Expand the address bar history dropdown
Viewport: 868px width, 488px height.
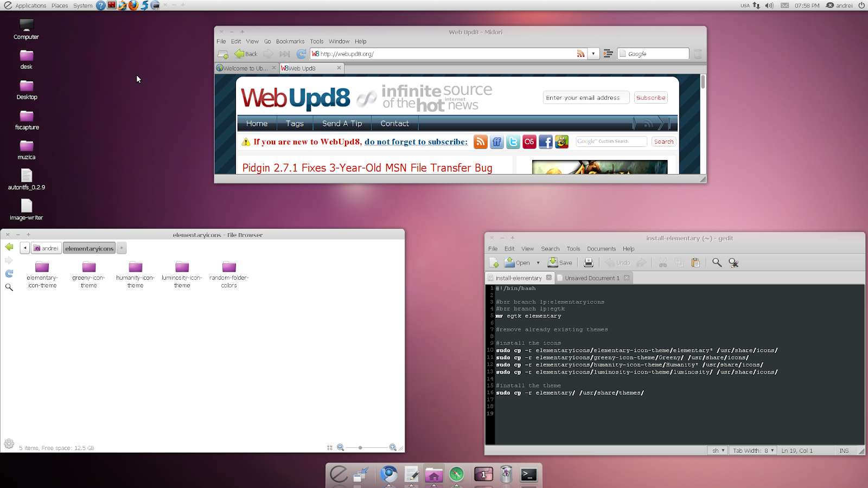click(x=593, y=54)
